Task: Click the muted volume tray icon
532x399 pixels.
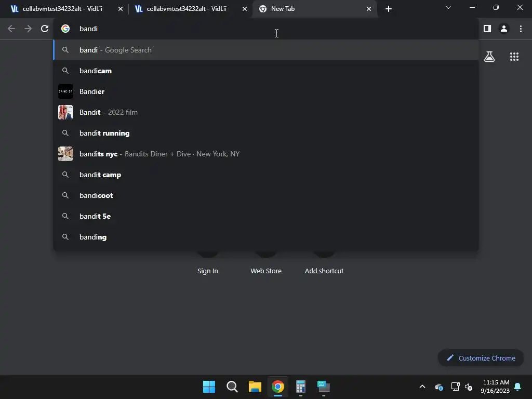Action: pyautogui.click(x=469, y=387)
